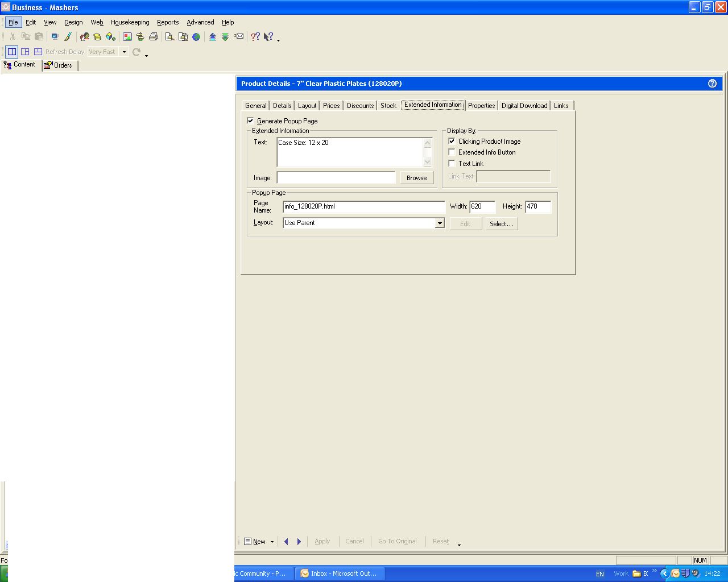The width and height of the screenshot is (728, 582).
Task: Click the blue upward arrows upload icon
Action: (213, 37)
